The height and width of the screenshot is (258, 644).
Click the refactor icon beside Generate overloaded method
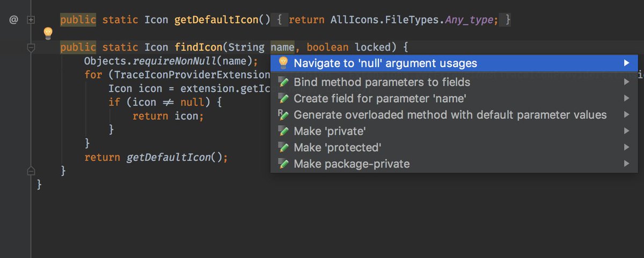click(x=283, y=114)
